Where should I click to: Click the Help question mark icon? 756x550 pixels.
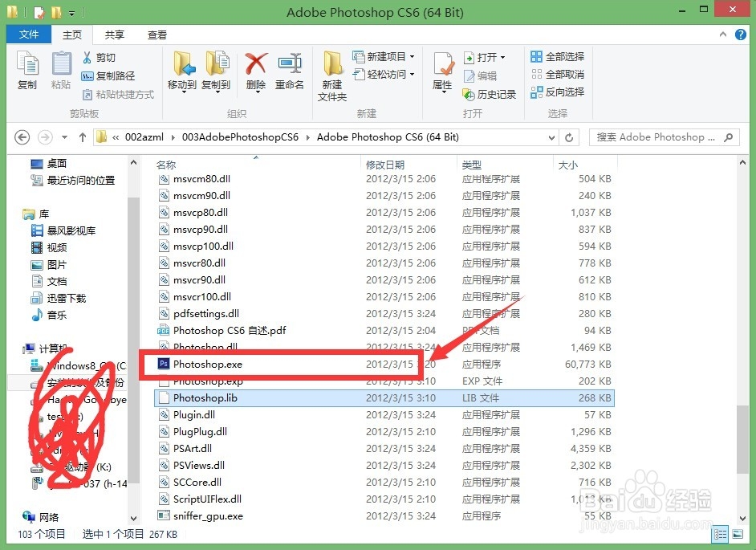(x=741, y=35)
